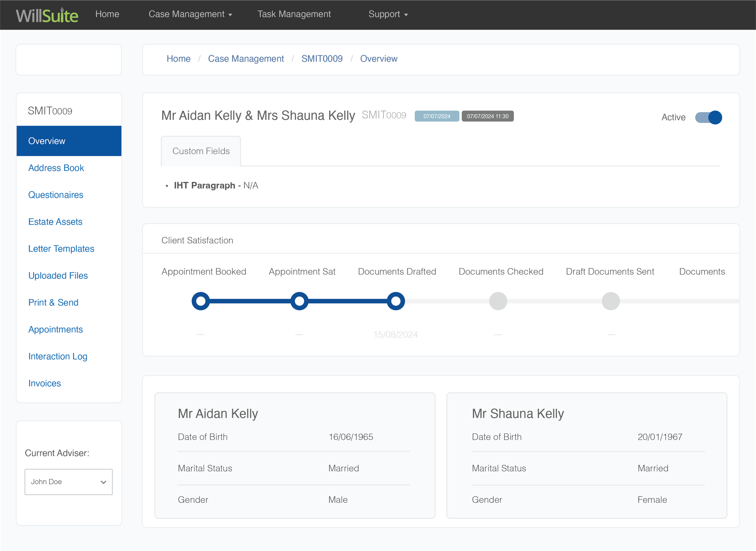Select the Appointment Sat milestone circle

[x=299, y=301]
